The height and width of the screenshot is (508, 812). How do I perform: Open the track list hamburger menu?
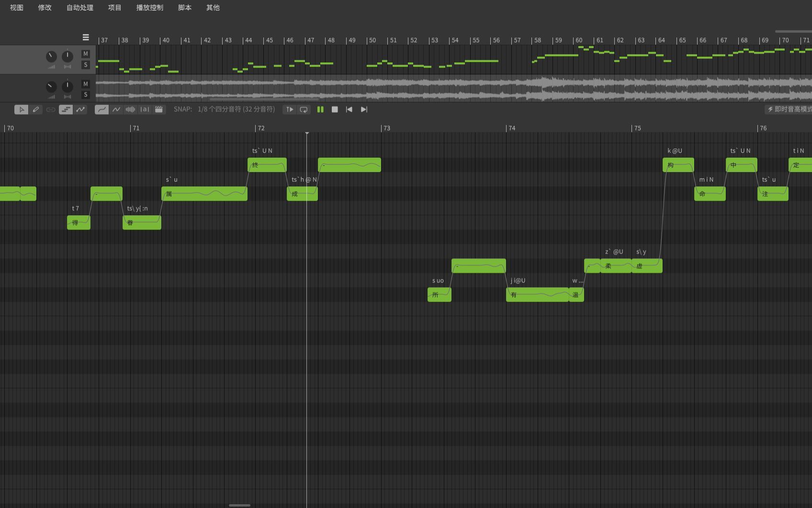86,37
